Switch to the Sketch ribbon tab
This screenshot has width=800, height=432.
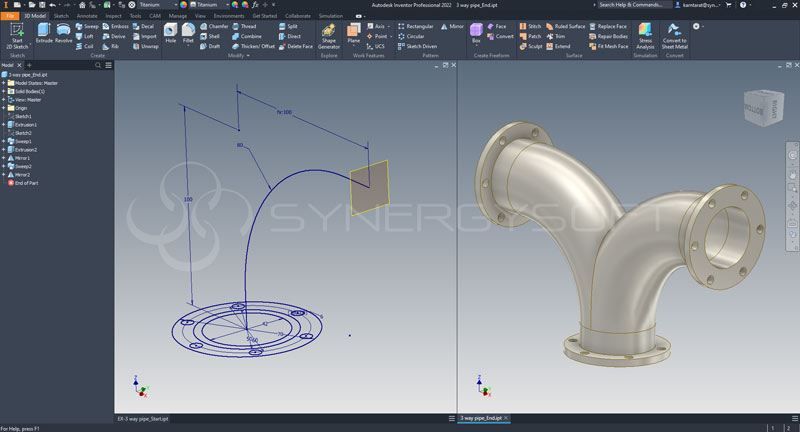[61, 16]
